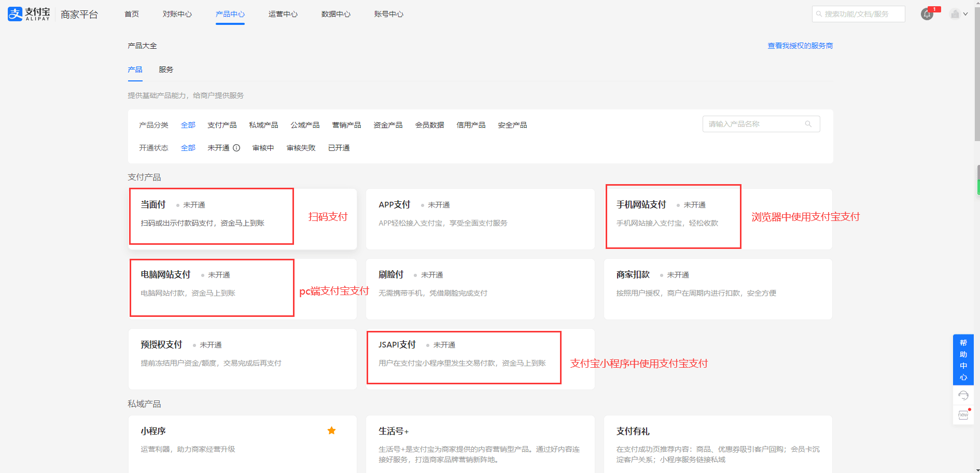Click the star icon on 小程序 card
Viewport: 980px width, 473px height.
(331, 430)
